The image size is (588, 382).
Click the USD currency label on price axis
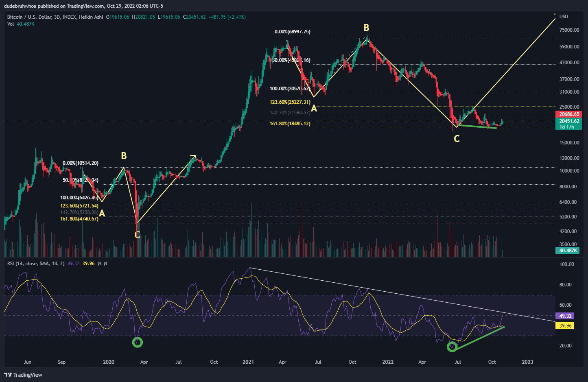point(564,17)
